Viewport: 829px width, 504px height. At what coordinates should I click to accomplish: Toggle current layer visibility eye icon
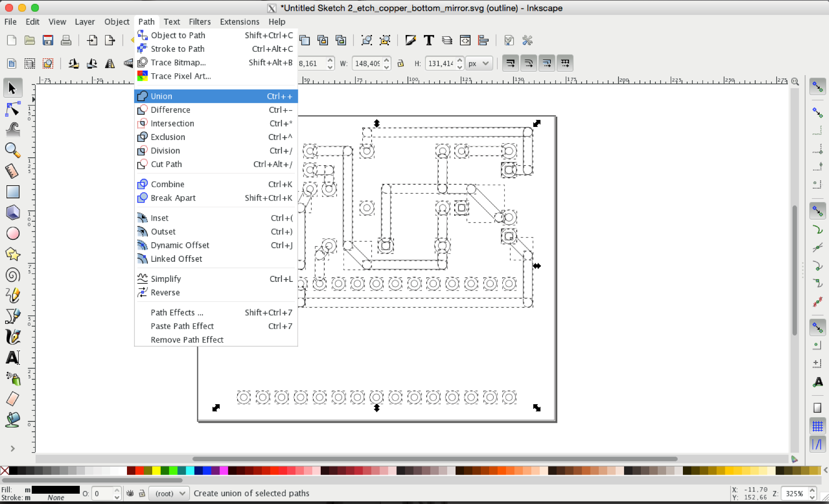point(130,493)
